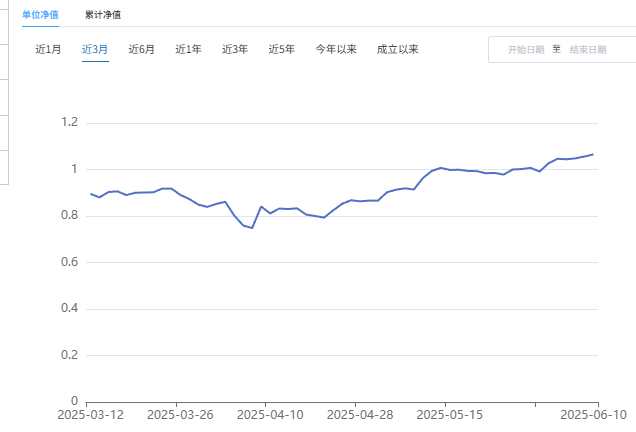636x432 pixels.
Task: Switch to the 单位净值 tab
Action: click(x=40, y=15)
